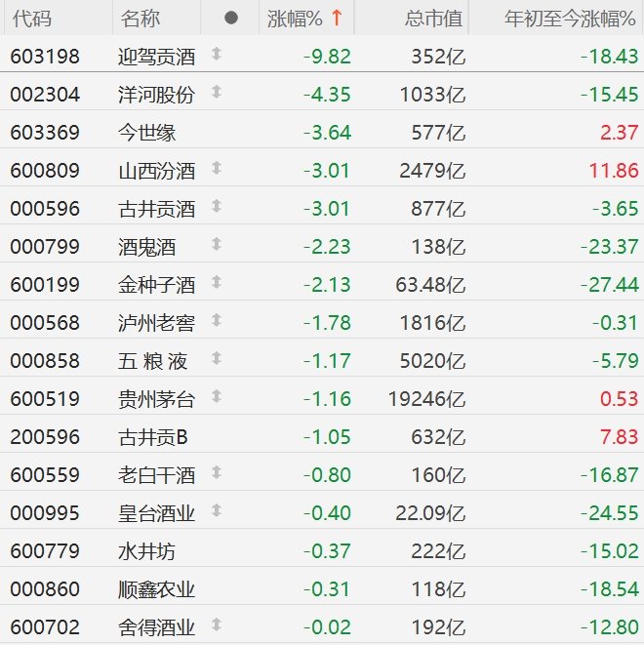This screenshot has height=645, width=644.
Task: Select stock name 皇台酒业
Action: point(156,513)
